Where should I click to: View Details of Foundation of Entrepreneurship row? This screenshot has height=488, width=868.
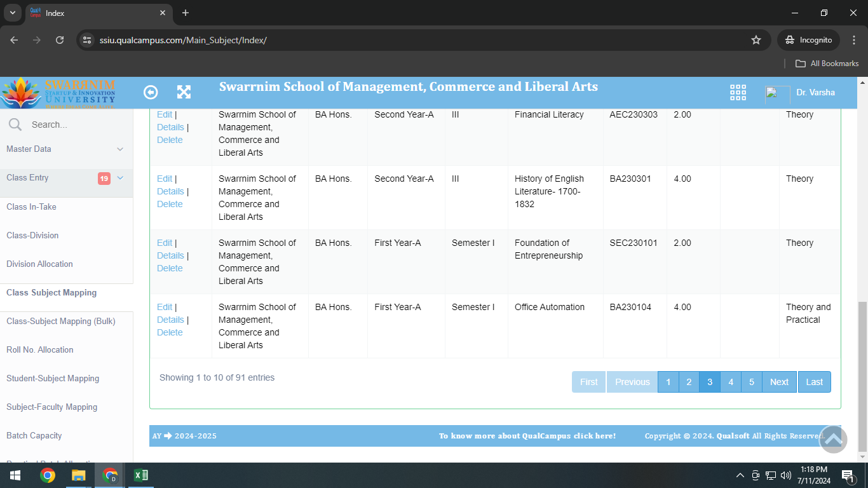[170, 255]
